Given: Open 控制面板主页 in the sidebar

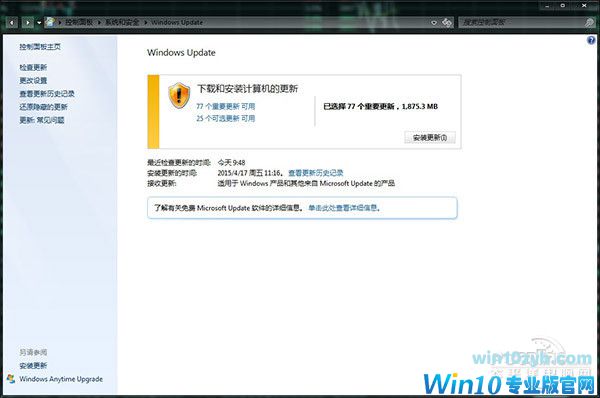Looking at the screenshot, I should tap(40, 47).
